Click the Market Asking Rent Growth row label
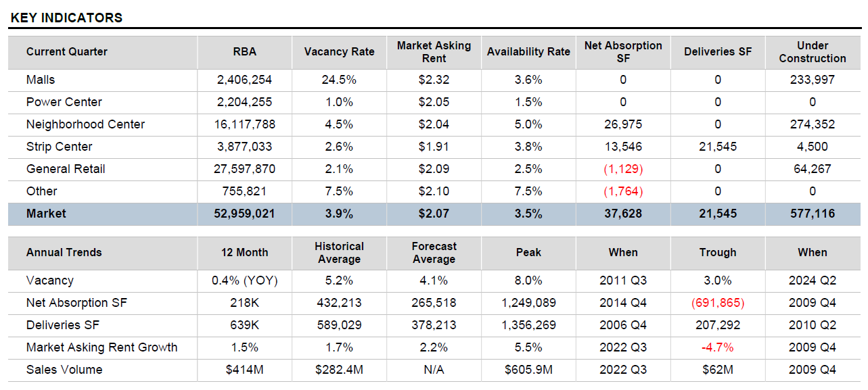The height and width of the screenshot is (390, 868). point(101,347)
